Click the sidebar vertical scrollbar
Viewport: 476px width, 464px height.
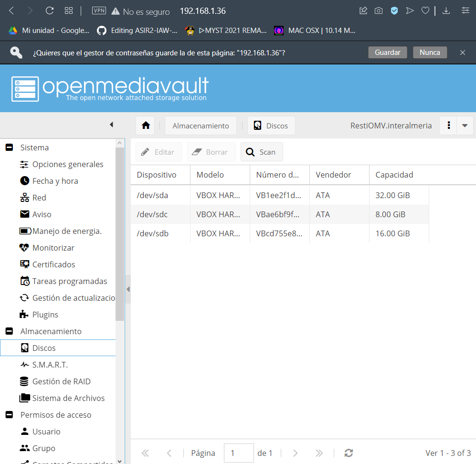pyautogui.click(x=120, y=234)
